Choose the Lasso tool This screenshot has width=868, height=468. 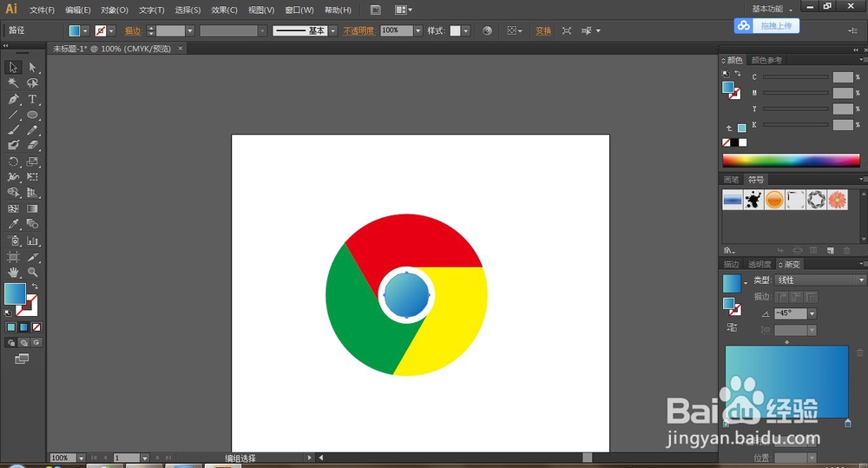(x=33, y=83)
